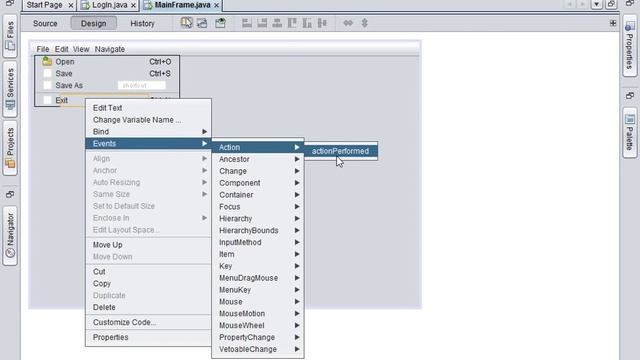Open the Edit menu in the form
This screenshot has height=360, width=640.
click(61, 49)
